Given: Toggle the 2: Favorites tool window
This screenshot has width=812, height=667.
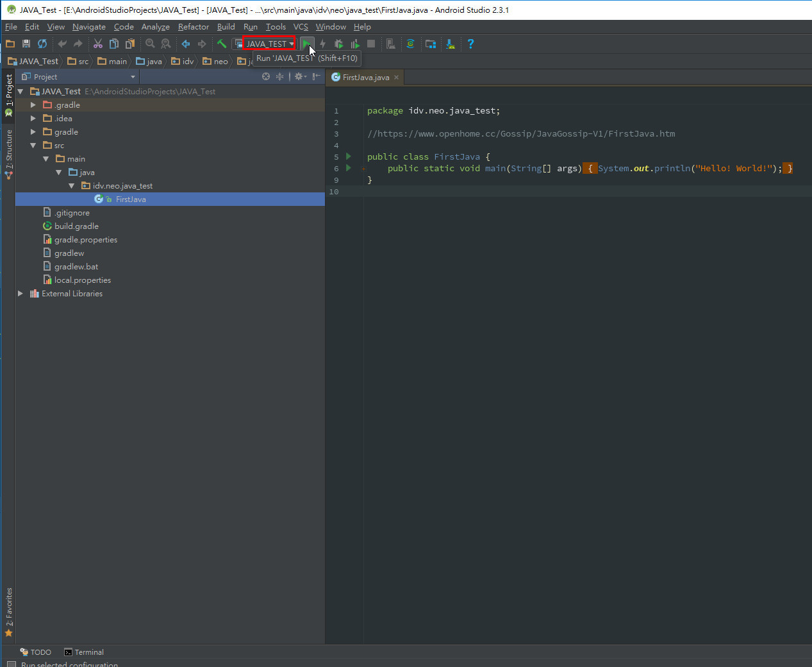Looking at the screenshot, I should pos(8,611).
